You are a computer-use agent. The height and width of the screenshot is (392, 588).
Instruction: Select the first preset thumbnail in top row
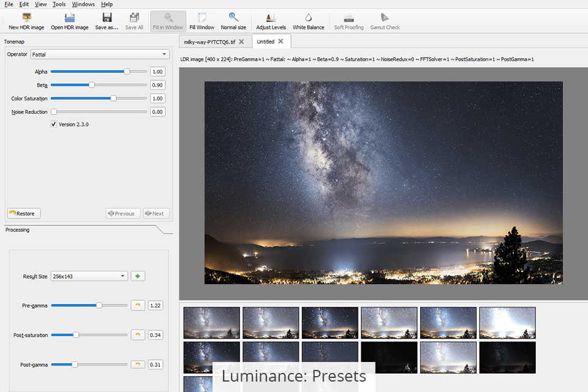pyautogui.click(x=211, y=323)
